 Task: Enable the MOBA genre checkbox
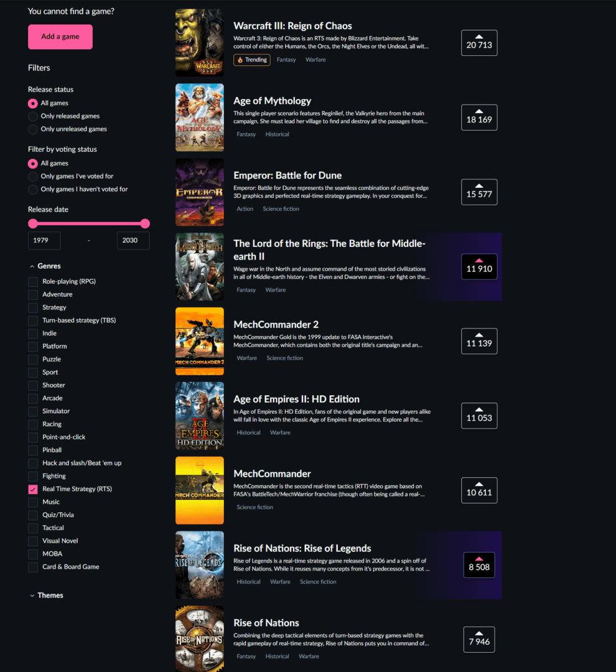(x=32, y=554)
